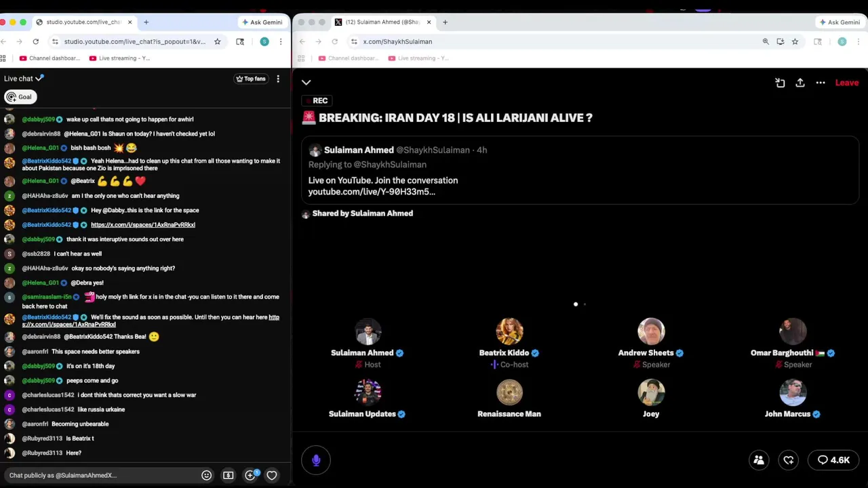Image resolution: width=868 pixels, height=488 pixels.
Task: Open the Space participants list icon
Action: (x=759, y=460)
